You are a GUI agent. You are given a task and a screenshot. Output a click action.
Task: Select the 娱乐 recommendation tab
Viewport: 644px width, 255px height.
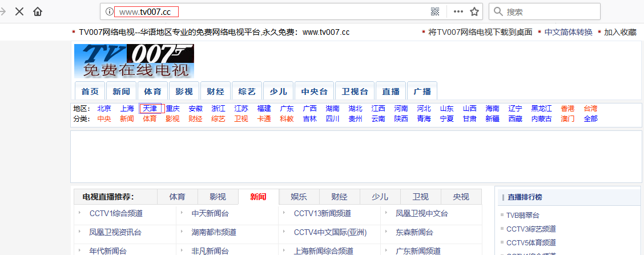click(299, 197)
